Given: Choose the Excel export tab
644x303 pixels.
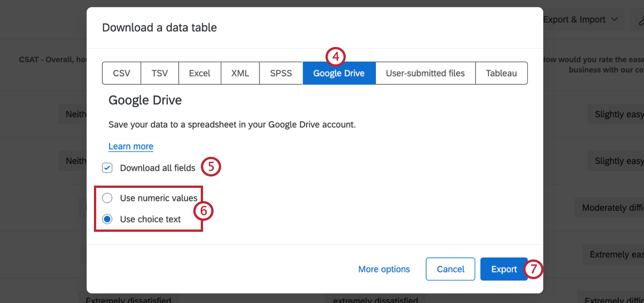Looking at the screenshot, I should pos(200,73).
